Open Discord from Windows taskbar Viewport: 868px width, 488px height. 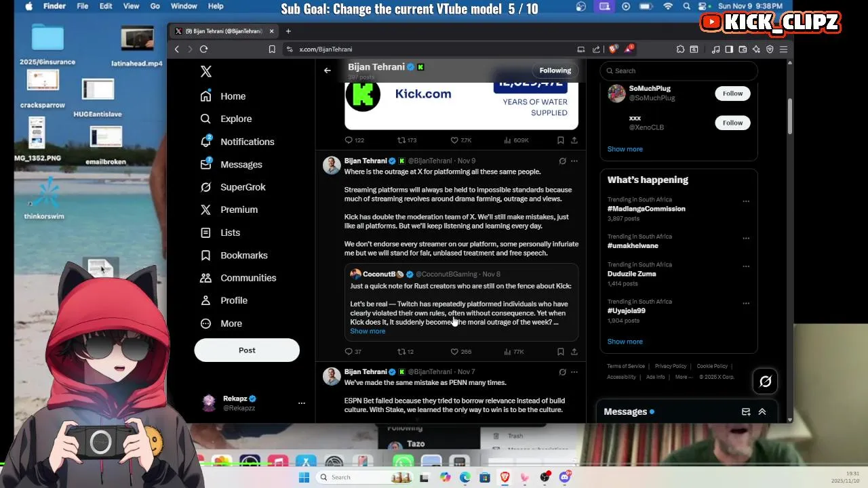point(565,477)
